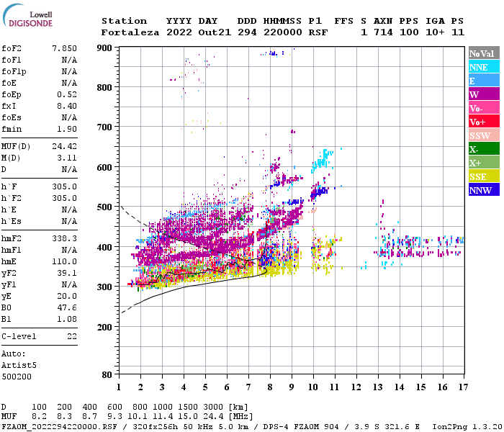Click the 500200 version number text
The image size is (504, 432).
17,377
